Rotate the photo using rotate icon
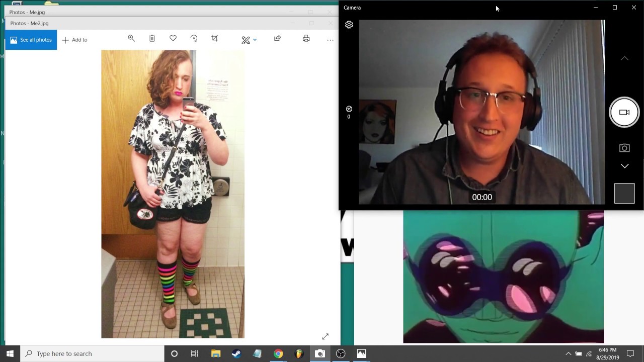The height and width of the screenshot is (362, 644). click(x=194, y=39)
